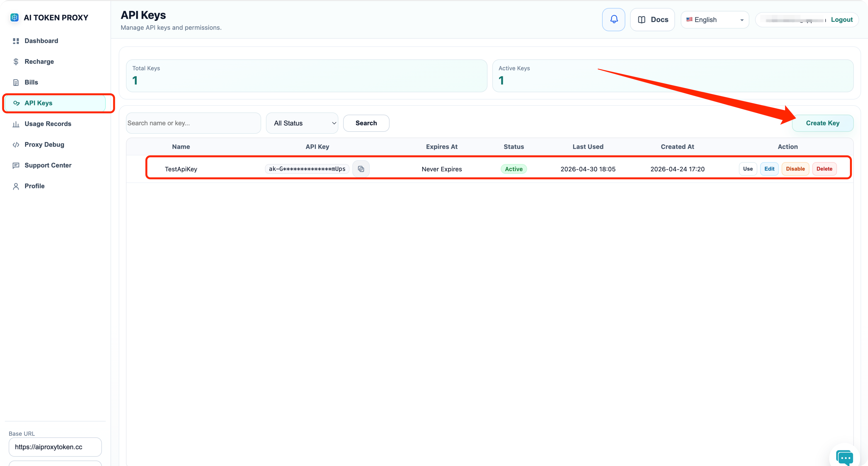This screenshot has height=466, width=868.
Task: Open Recharge in sidebar
Action: (55, 62)
